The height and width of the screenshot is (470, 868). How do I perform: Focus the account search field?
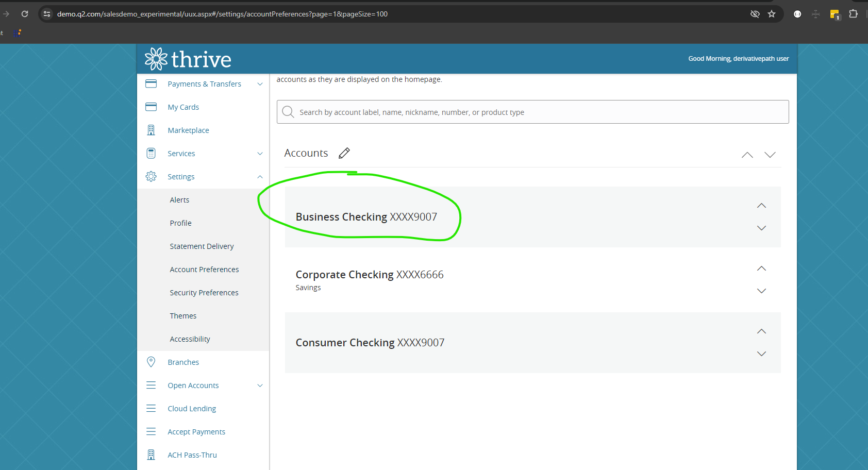coord(532,112)
